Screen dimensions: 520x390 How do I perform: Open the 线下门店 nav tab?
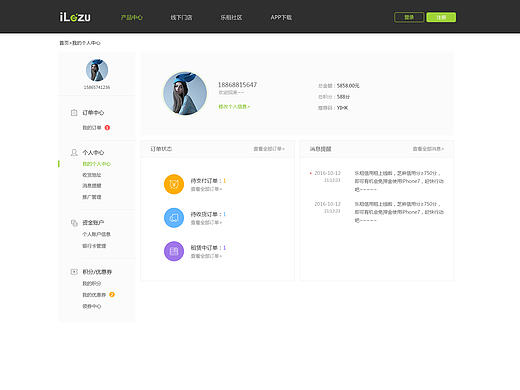pos(181,17)
